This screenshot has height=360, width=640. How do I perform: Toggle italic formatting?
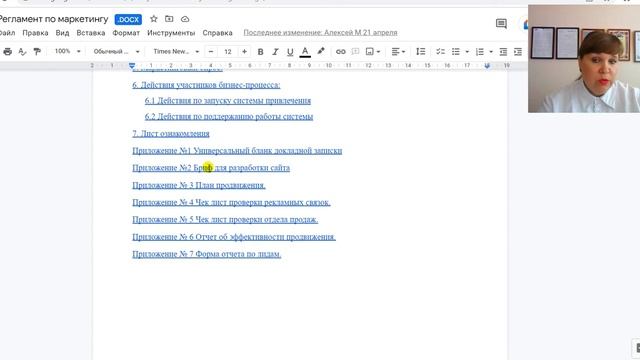(x=275, y=51)
